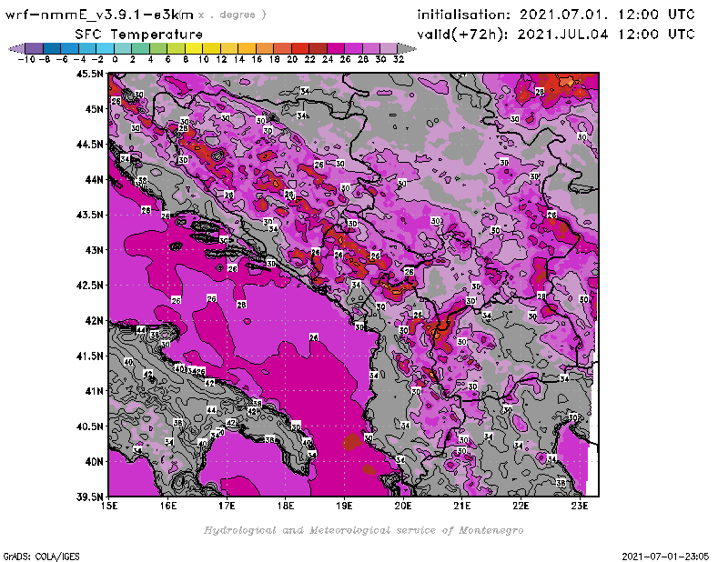Viewport: 728px width, 562px height.
Task: Click the 42N latitude axis label
Action: click(x=94, y=320)
